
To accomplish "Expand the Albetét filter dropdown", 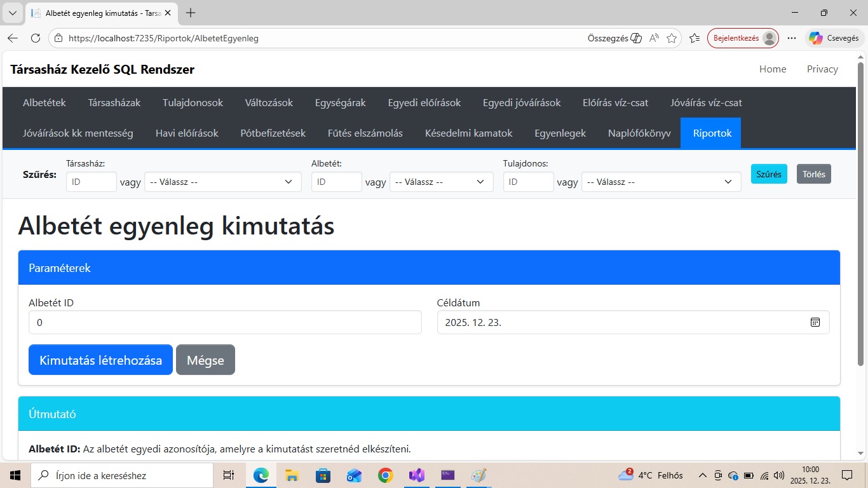I will tap(441, 182).
